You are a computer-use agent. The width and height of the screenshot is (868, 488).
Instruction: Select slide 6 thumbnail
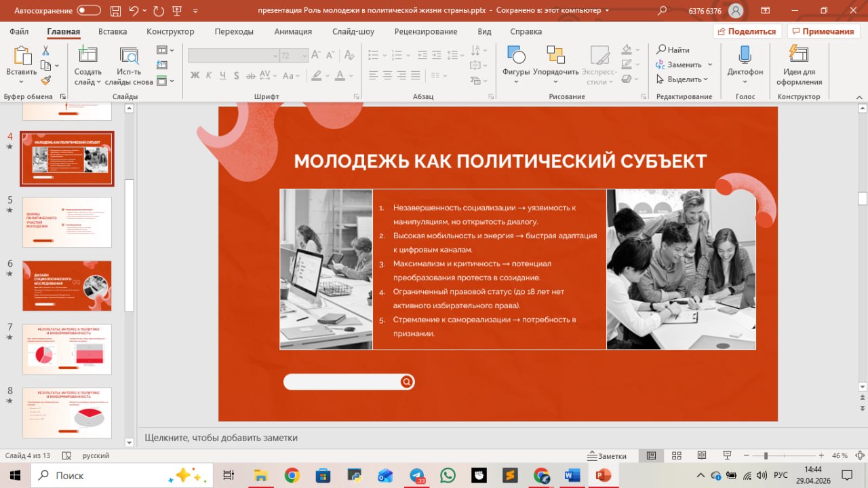[66, 286]
